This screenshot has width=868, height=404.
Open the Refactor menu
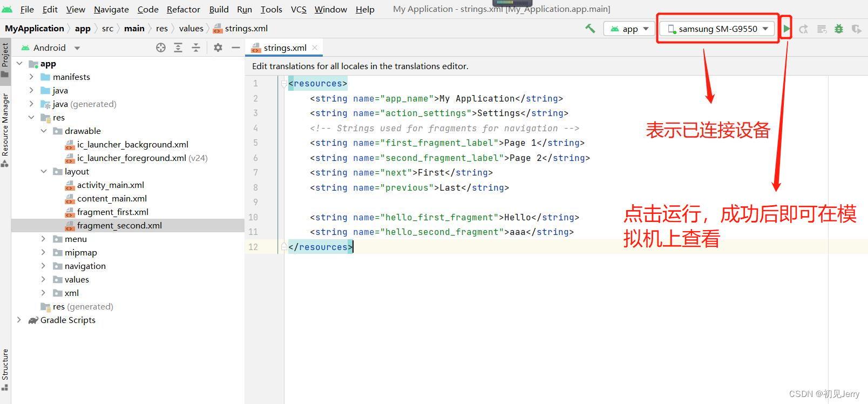pyautogui.click(x=184, y=9)
